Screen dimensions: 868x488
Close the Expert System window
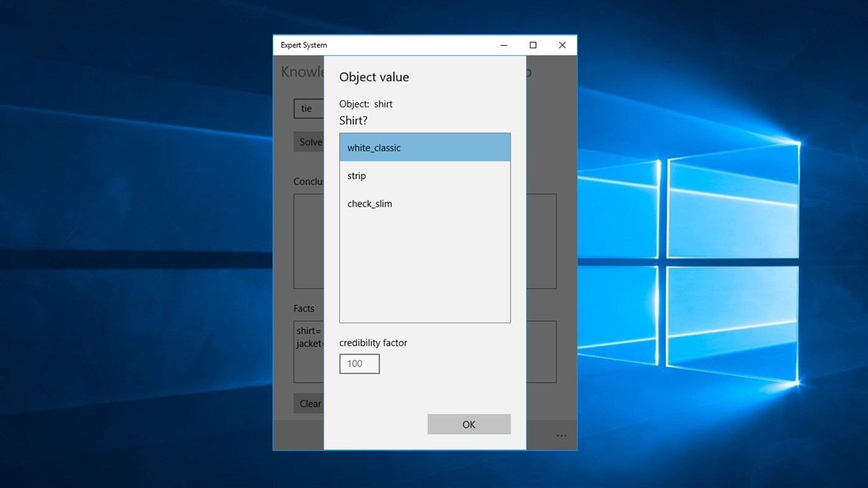coord(562,45)
